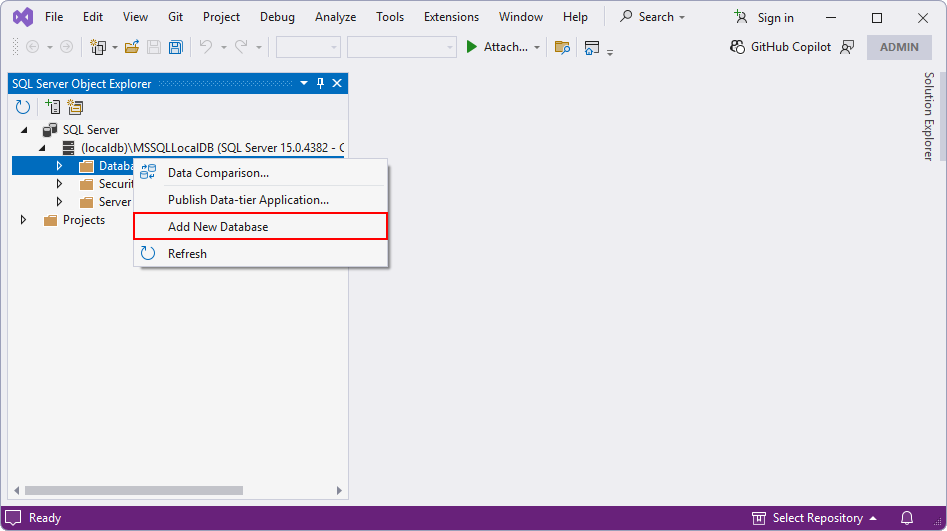Screen dimensions: 947x531
Task: Open the Git menu
Action: point(175,17)
